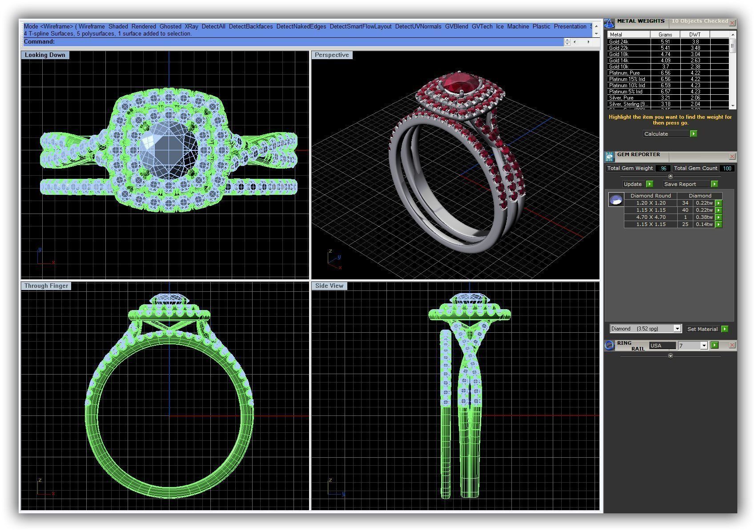Choose Plastic display mode option
Image resolution: width=756 pixels, height=532 pixels.
[541, 27]
